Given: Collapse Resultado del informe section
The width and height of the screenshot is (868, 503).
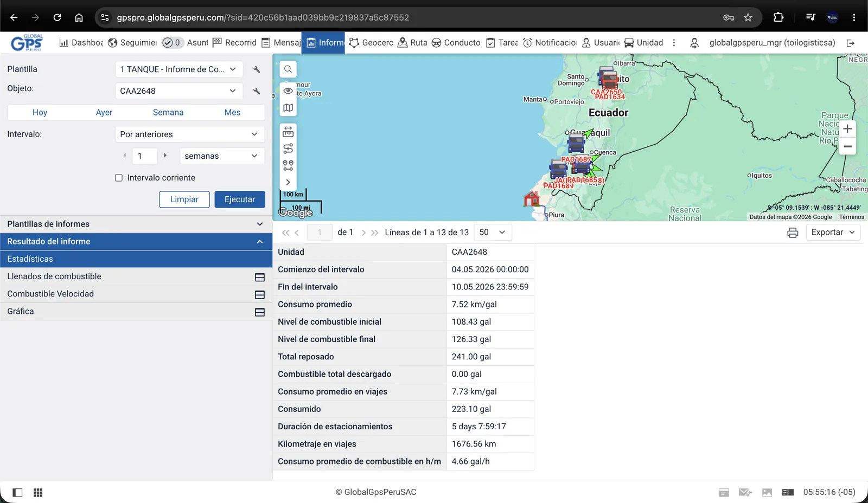Looking at the screenshot, I should 136,241.
